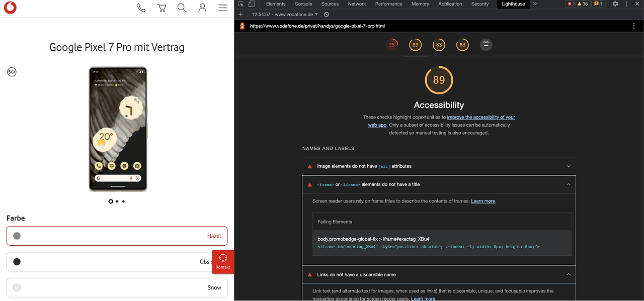Switch to the Network tab
Image resolution: width=644 pixels, height=301 pixels.
tap(357, 4)
